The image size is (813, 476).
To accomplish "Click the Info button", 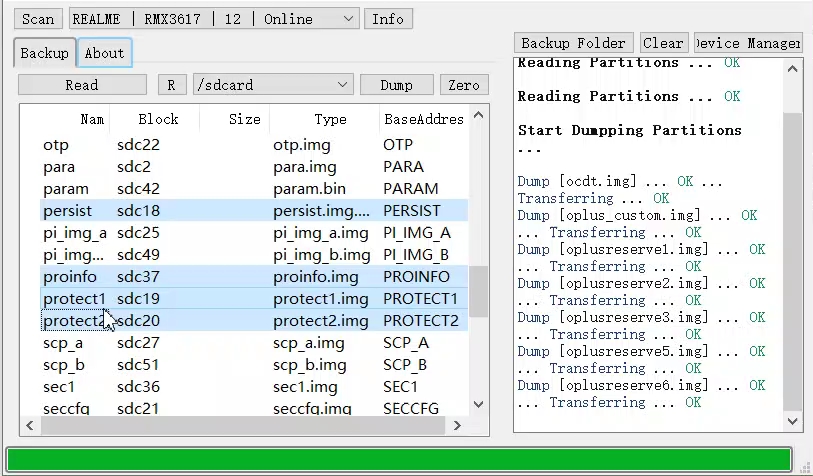I will [x=388, y=19].
